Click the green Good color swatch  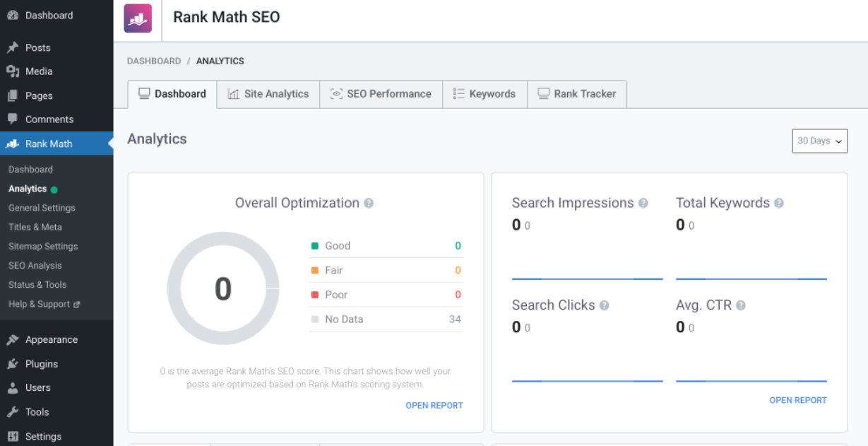click(x=315, y=246)
